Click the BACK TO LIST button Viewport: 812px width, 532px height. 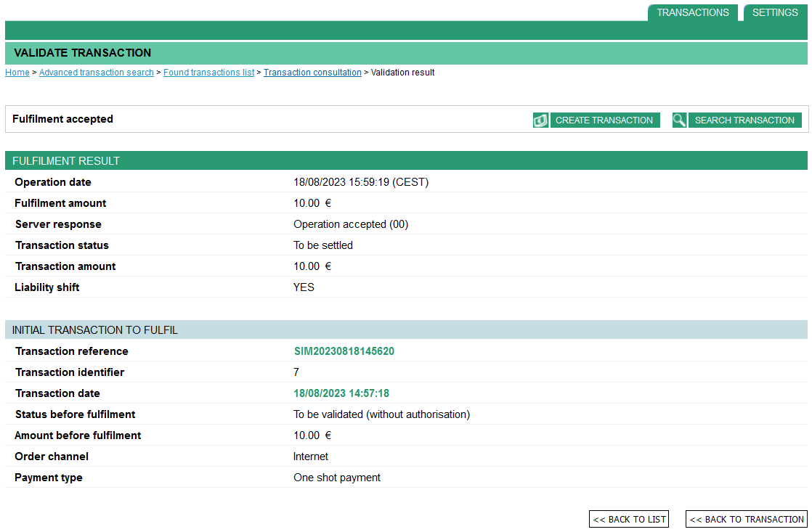pyautogui.click(x=628, y=518)
